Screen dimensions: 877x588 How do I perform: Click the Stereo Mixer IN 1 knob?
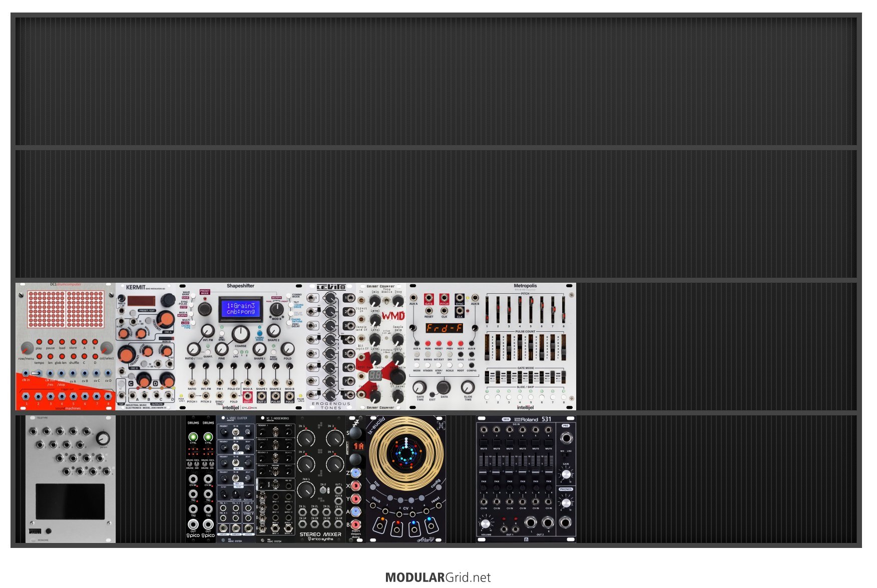[305, 439]
